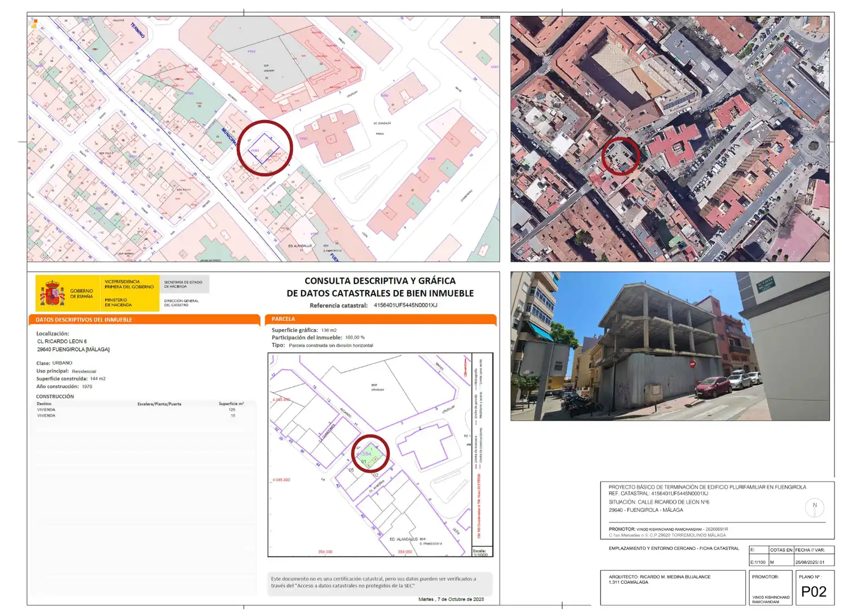Viewport: 868px width, 614px height.
Task: Click '29640 FUENGIROLA [MÁLAGA]' in the cadastral sheet
Action: point(73,350)
